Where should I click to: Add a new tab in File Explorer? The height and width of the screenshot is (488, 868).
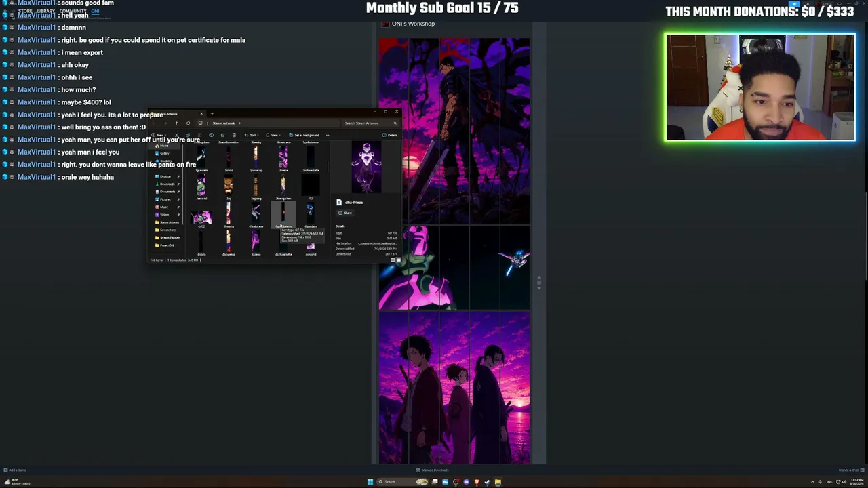click(x=212, y=114)
